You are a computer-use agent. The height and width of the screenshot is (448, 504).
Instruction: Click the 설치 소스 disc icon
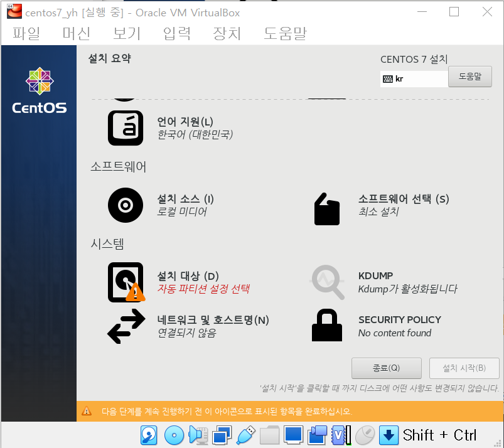[x=126, y=205]
